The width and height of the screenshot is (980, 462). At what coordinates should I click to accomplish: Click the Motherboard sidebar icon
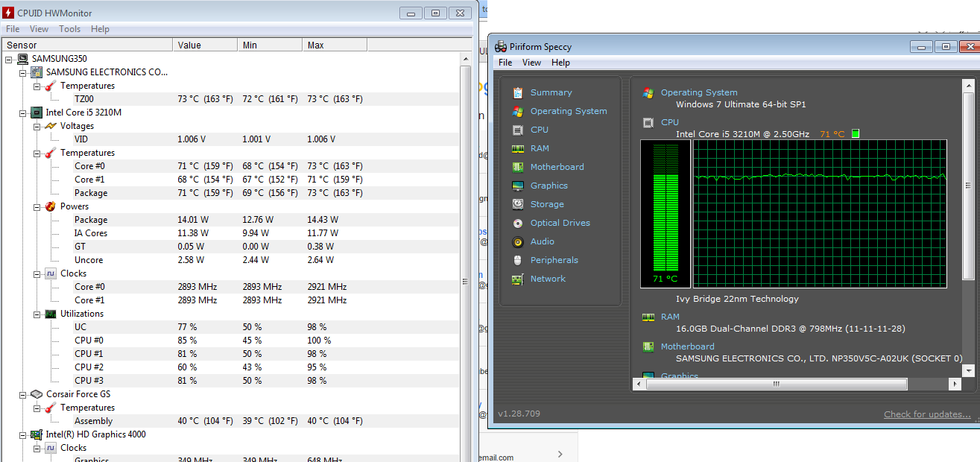point(518,167)
